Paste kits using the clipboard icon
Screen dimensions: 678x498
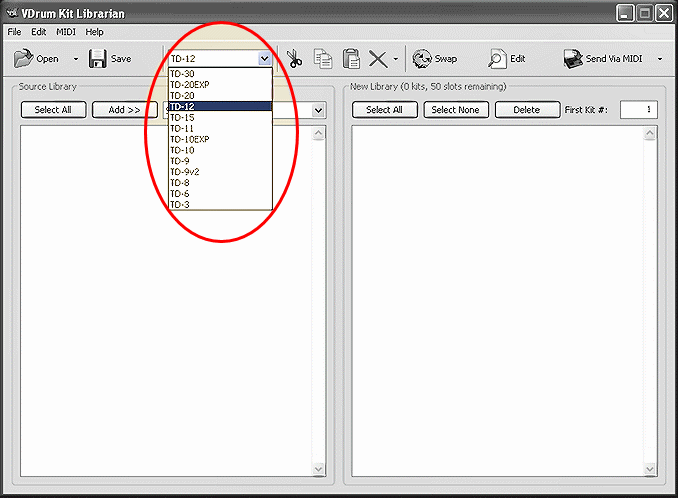351,58
